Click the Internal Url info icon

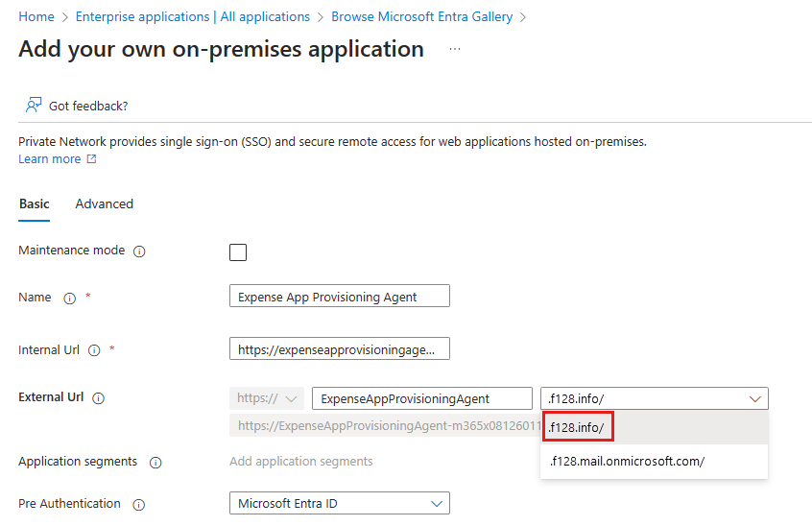(94, 351)
